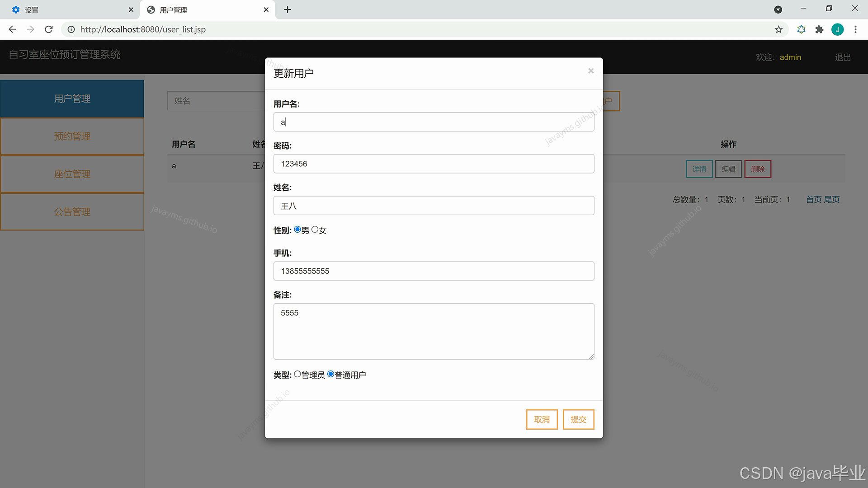This screenshot has width=868, height=488.
Task: Click the tab search dropdown circle icon
Action: pyautogui.click(x=778, y=9)
